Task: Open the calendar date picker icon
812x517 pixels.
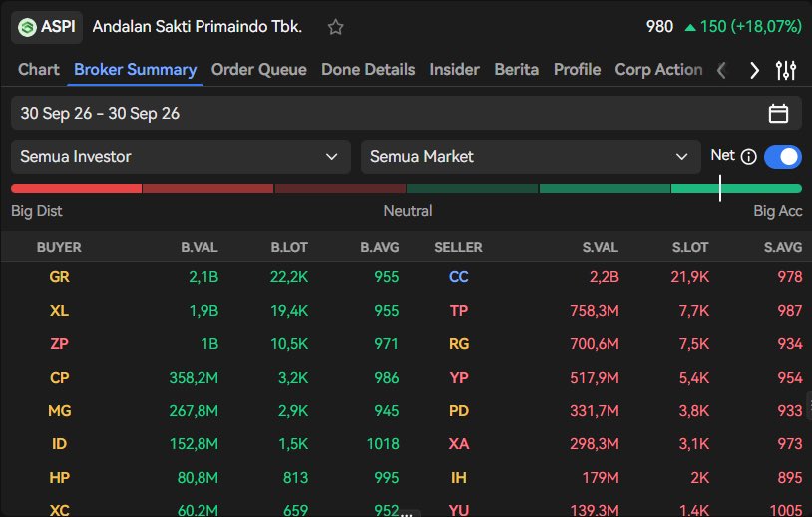Action: [778, 113]
